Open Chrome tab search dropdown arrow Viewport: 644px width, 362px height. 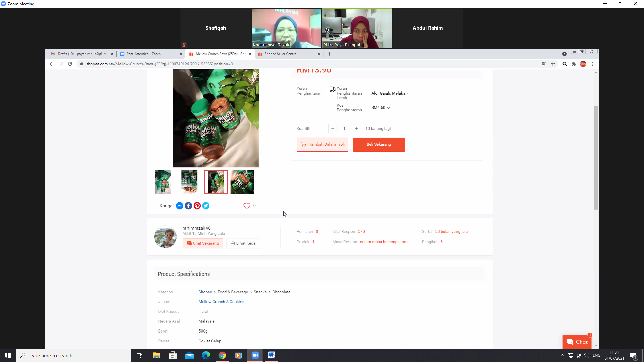pyautogui.click(x=565, y=54)
